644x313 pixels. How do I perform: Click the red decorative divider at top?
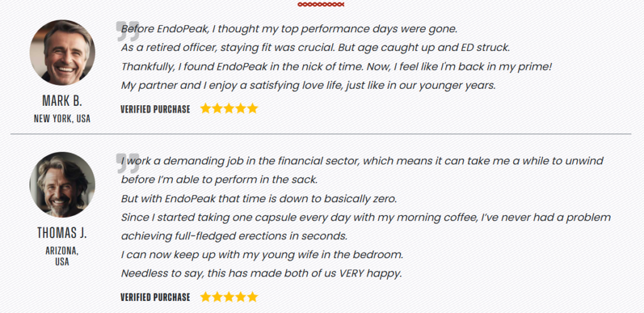(x=321, y=4)
